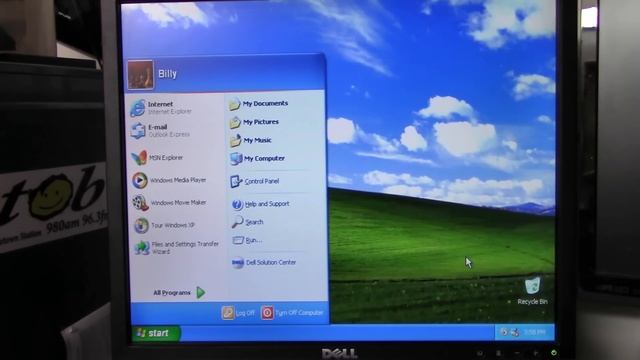Click the system tray clock
640x360 pixels.
tap(535, 332)
